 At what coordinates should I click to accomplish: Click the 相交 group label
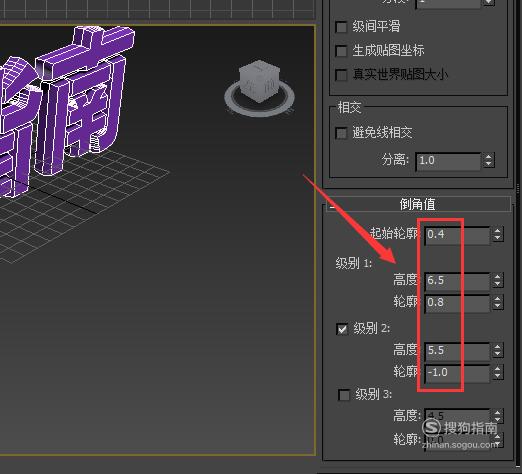[349, 108]
